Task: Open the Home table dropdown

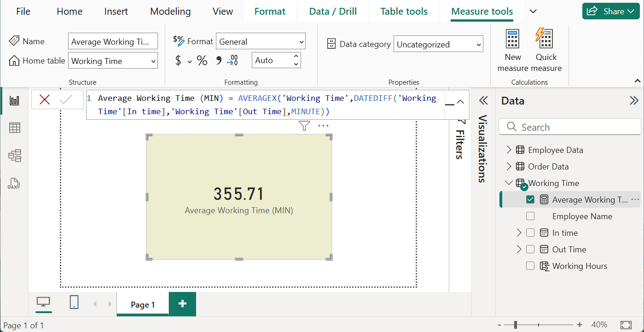Action: 113,61
